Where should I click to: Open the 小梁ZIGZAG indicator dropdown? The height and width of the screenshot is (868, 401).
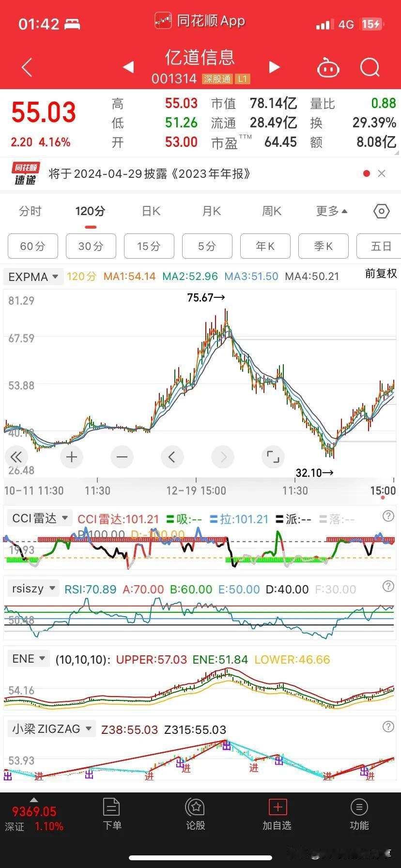click(51, 729)
